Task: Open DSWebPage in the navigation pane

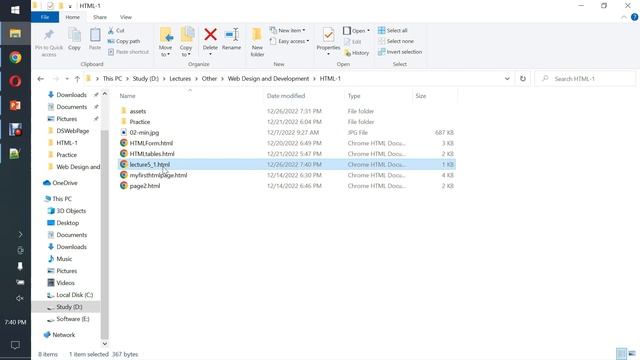Action: point(73,131)
